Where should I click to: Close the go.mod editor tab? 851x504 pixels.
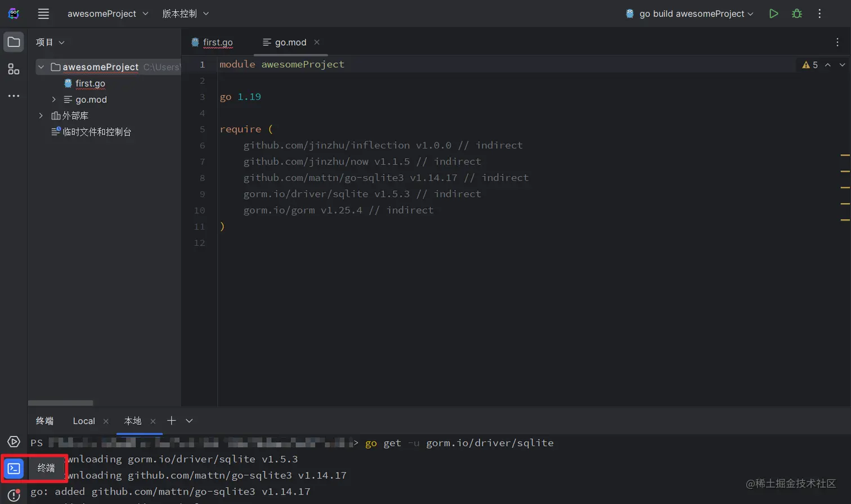(x=317, y=42)
